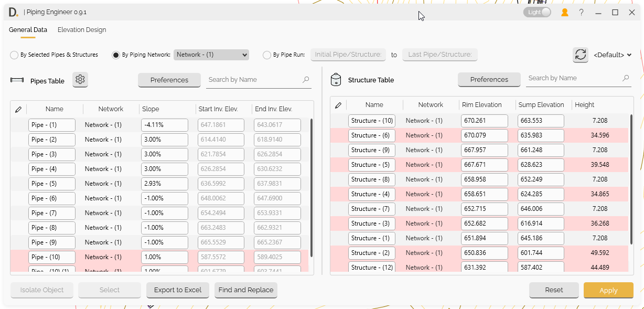Screen dimensions: 644x309
Task: Select By Pipe Run radio button
Action: pos(267,55)
